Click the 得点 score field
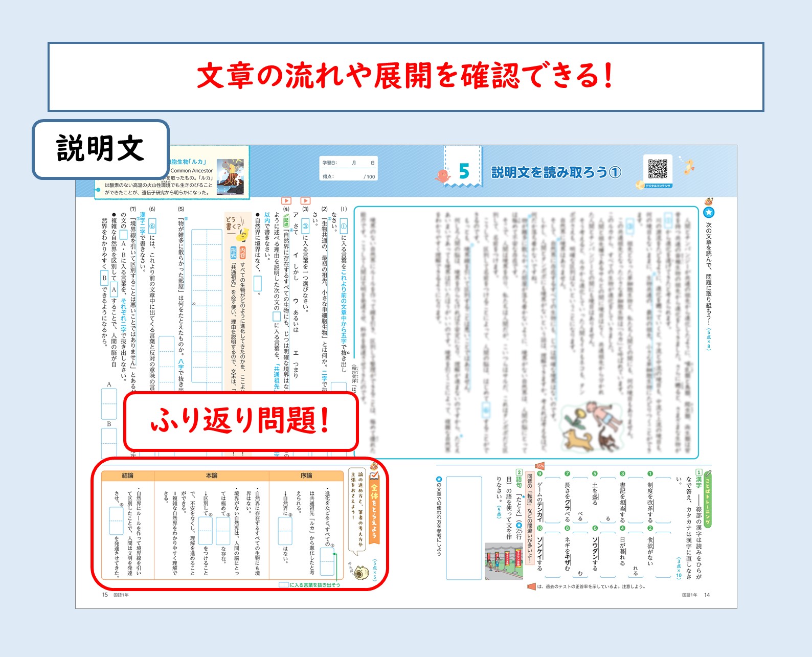Image resolution: width=812 pixels, height=657 pixels. pyautogui.click(x=349, y=177)
